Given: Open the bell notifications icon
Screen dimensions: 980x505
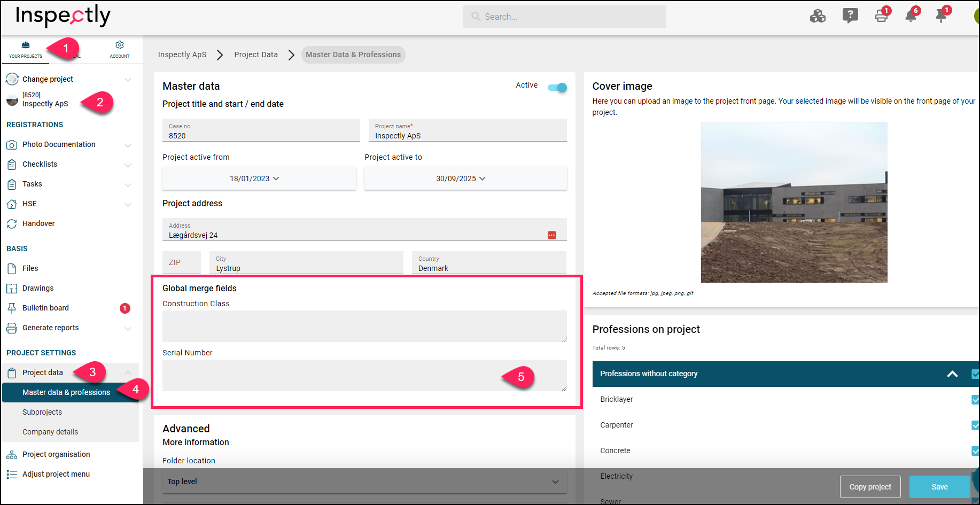Looking at the screenshot, I should [x=911, y=16].
